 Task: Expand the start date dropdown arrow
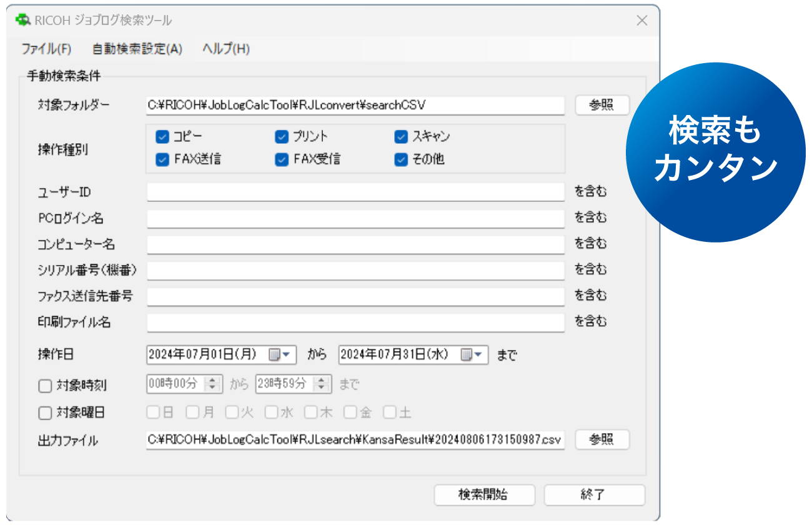286,354
